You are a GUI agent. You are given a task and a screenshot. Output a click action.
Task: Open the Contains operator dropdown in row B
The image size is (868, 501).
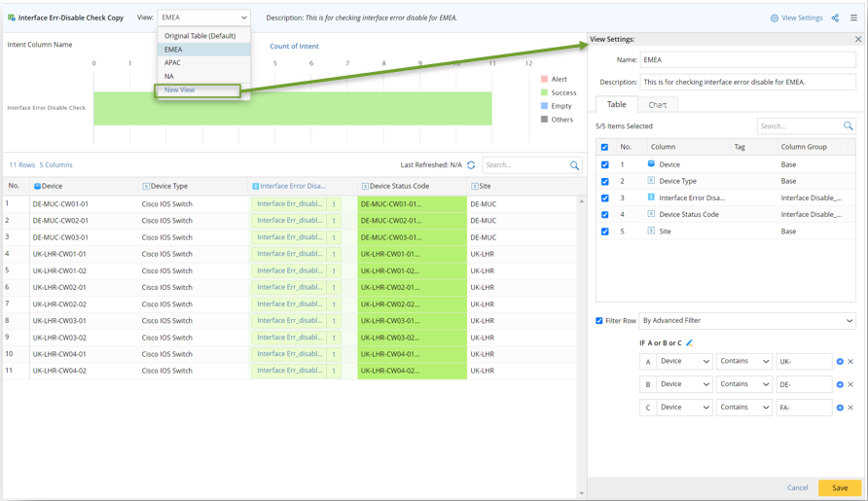point(744,384)
